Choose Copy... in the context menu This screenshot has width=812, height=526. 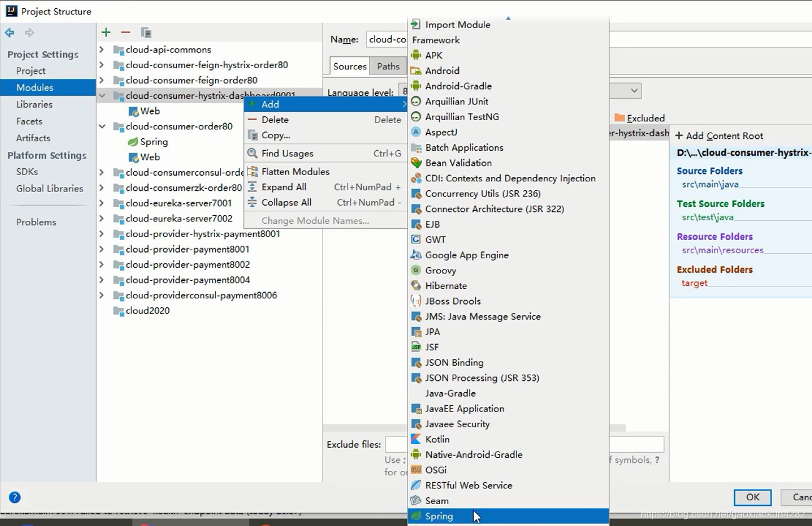tap(325, 135)
